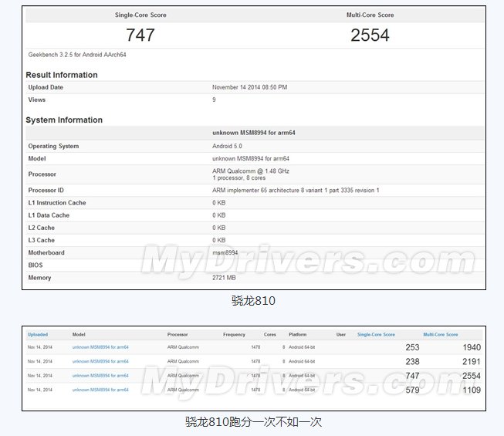504x436 pixels.
Task: Click the '骁龙810' caption under first image
Action: [253, 301]
